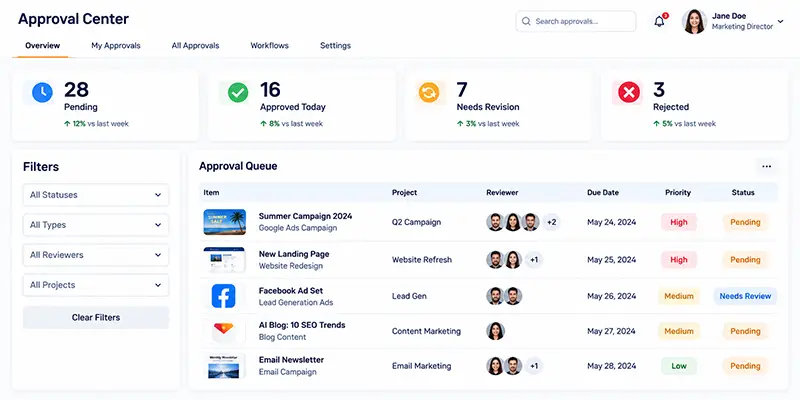The width and height of the screenshot is (800, 400).
Task: Click the Needs Review status badge
Action: point(745,296)
